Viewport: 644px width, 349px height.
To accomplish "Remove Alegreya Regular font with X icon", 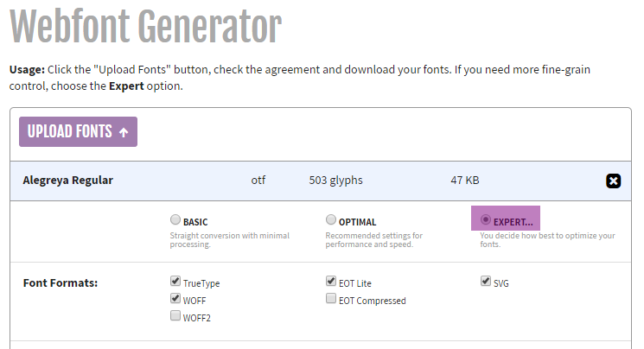I will (x=613, y=181).
